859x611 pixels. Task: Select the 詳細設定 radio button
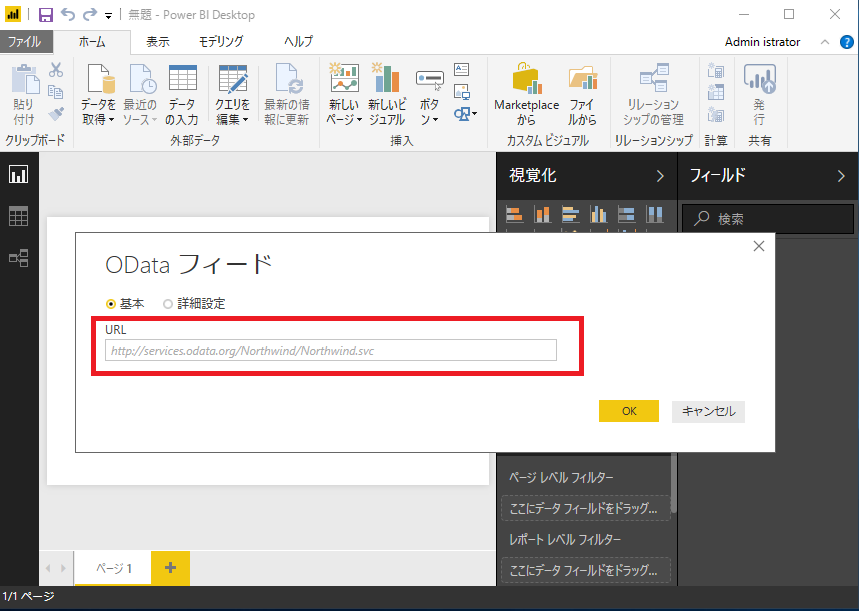point(168,304)
